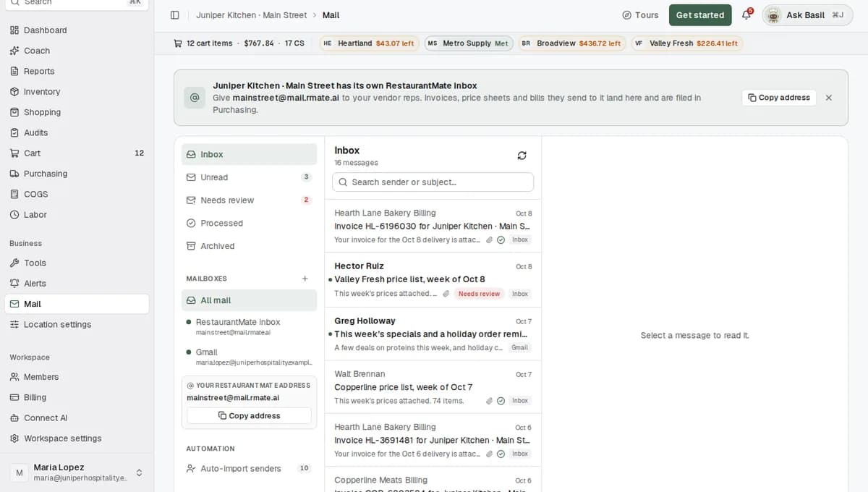The width and height of the screenshot is (868, 492).
Task: Open the Dashboard page in sidebar
Action: (77, 30)
